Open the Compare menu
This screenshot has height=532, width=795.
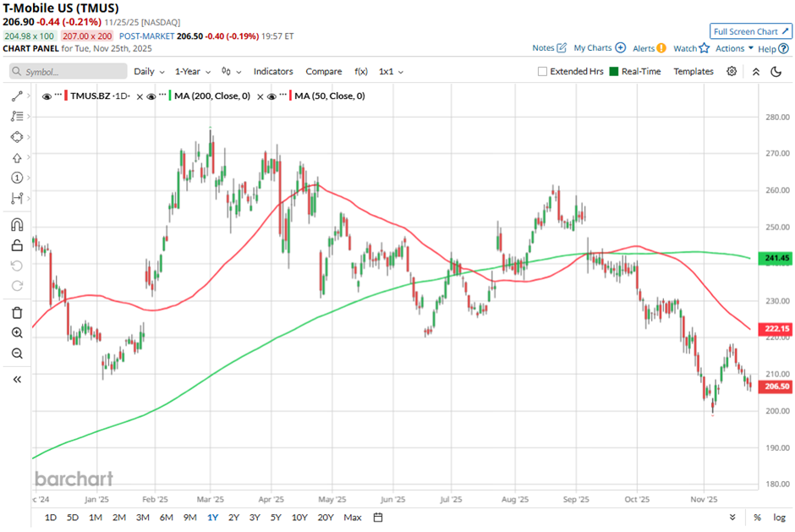323,72
